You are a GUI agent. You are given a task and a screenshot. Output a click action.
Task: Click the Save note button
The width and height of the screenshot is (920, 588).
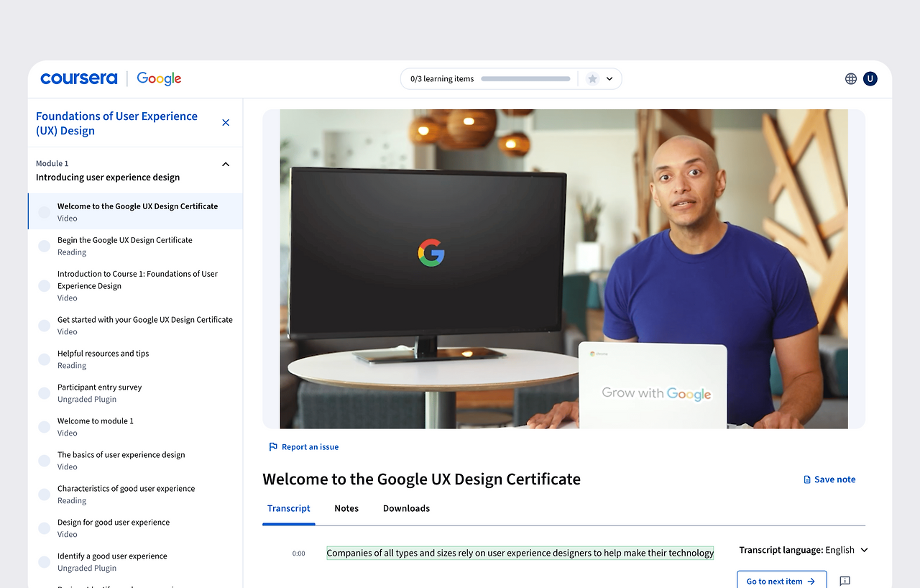(829, 479)
